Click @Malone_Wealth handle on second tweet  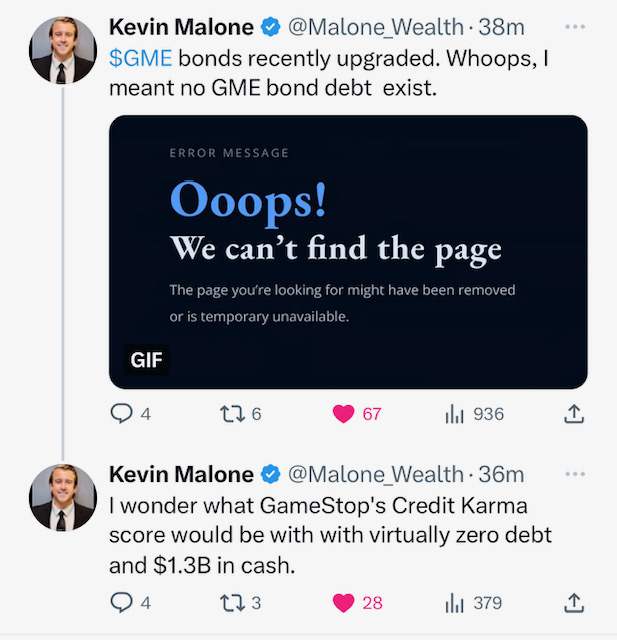pos(376,473)
